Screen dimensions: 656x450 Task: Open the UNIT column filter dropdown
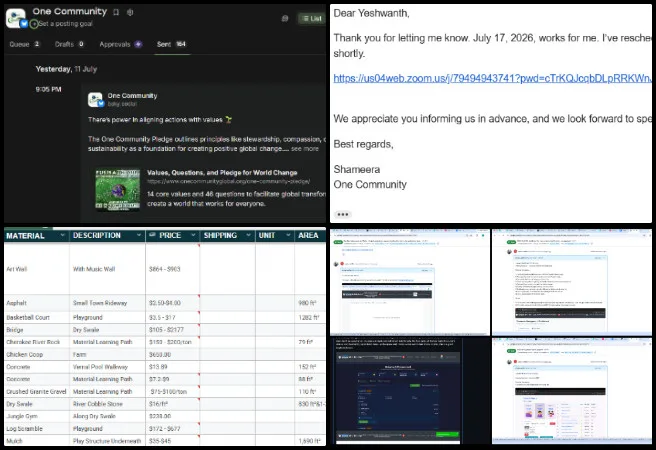(288, 235)
